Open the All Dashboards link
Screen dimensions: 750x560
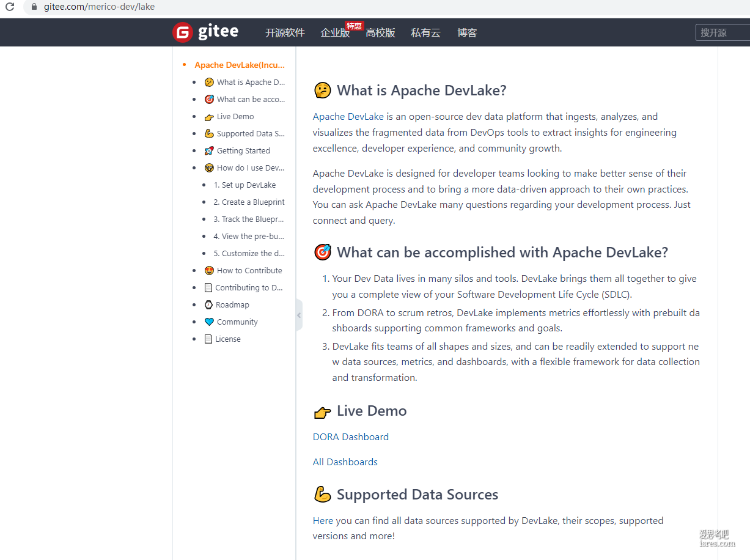[x=345, y=462]
